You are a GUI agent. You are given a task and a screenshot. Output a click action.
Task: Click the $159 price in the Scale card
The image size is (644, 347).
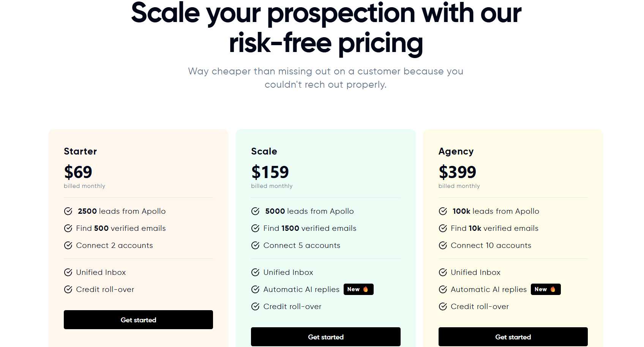pyautogui.click(x=270, y=172)
